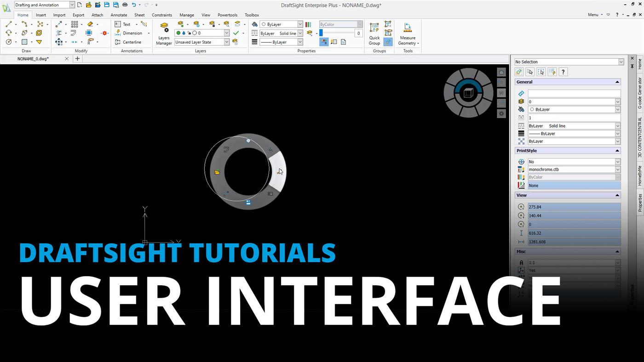The image size is (644, 362).
Task: Switch to the Constraints ribbon tab
Action: click(162, 15)
